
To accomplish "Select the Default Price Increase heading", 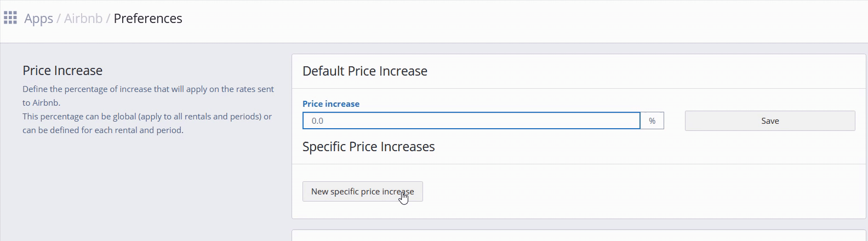I will [x=365, y=71].
